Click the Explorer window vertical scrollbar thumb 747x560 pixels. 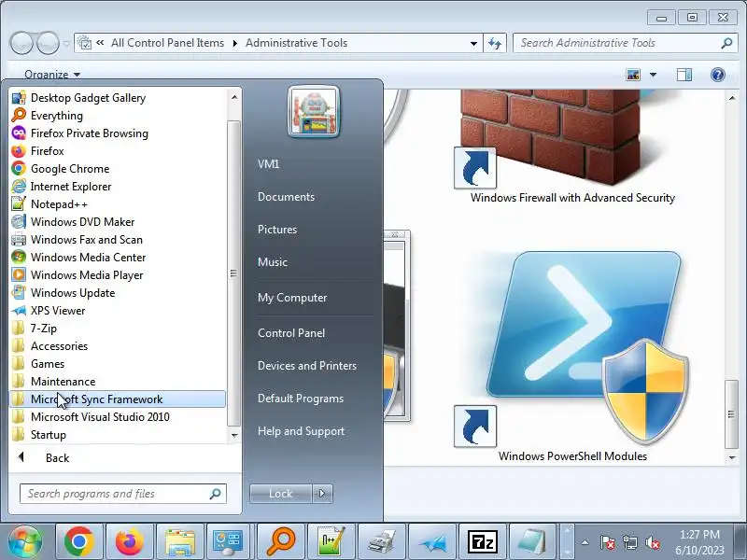(731, 413)
